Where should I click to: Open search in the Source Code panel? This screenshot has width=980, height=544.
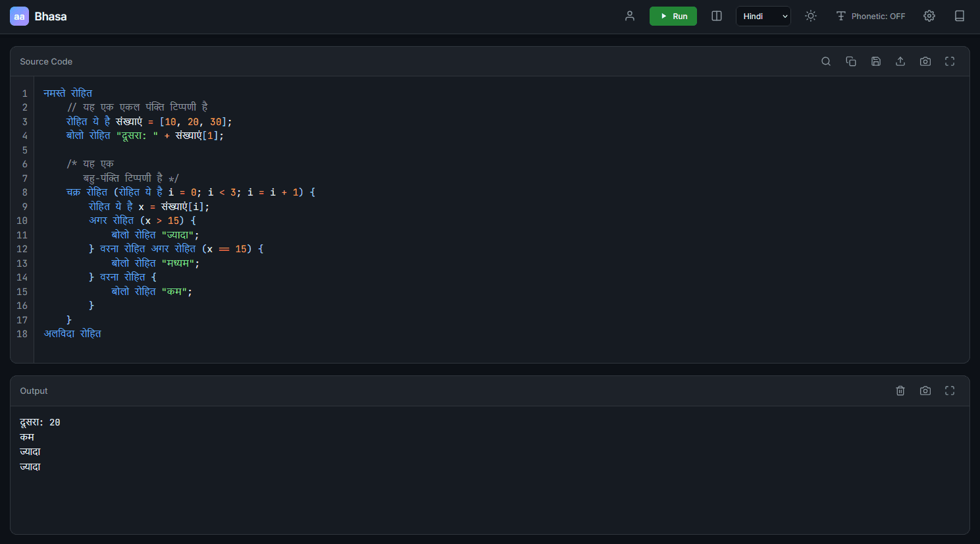tap(826, 61)
